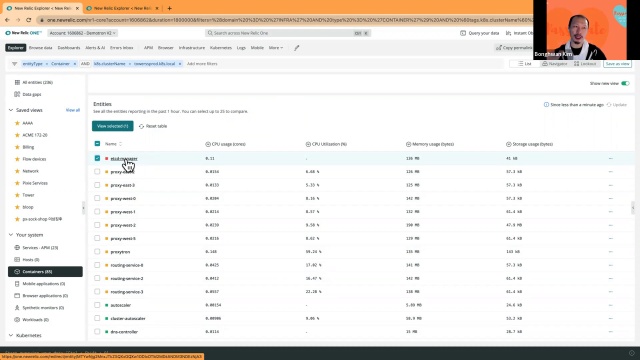Screen dimensions: 640x360
Task: Check the proxytron row checkbox
Action: pos(97,251)
